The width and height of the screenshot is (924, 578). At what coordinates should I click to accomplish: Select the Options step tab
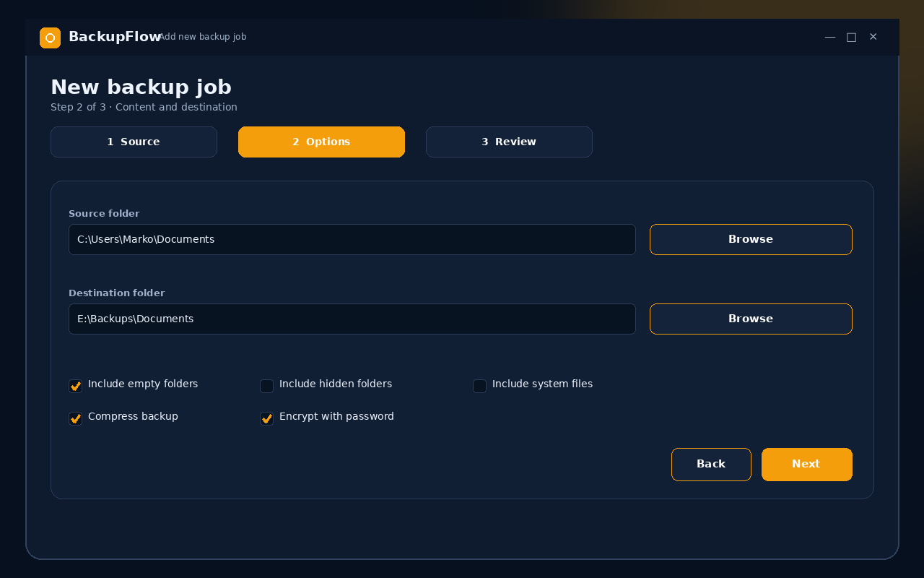321,142
